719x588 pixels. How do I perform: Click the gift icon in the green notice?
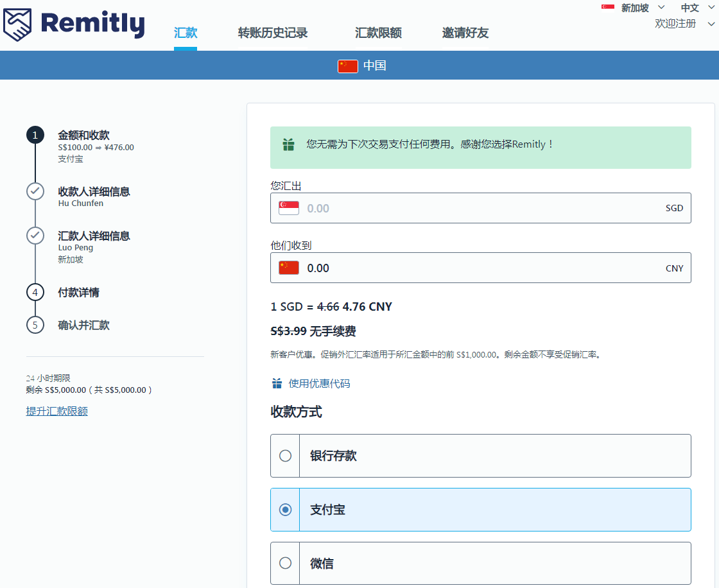(x=289, y=145)
